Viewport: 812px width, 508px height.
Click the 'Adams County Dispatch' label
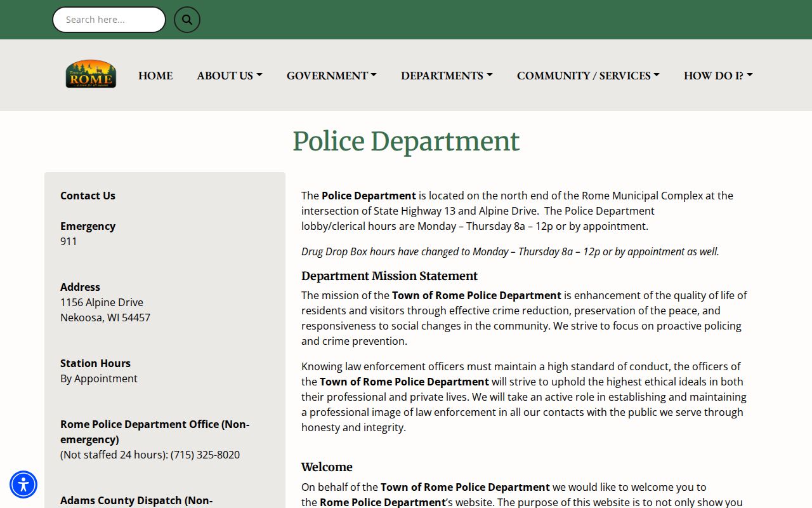[136, 500]
